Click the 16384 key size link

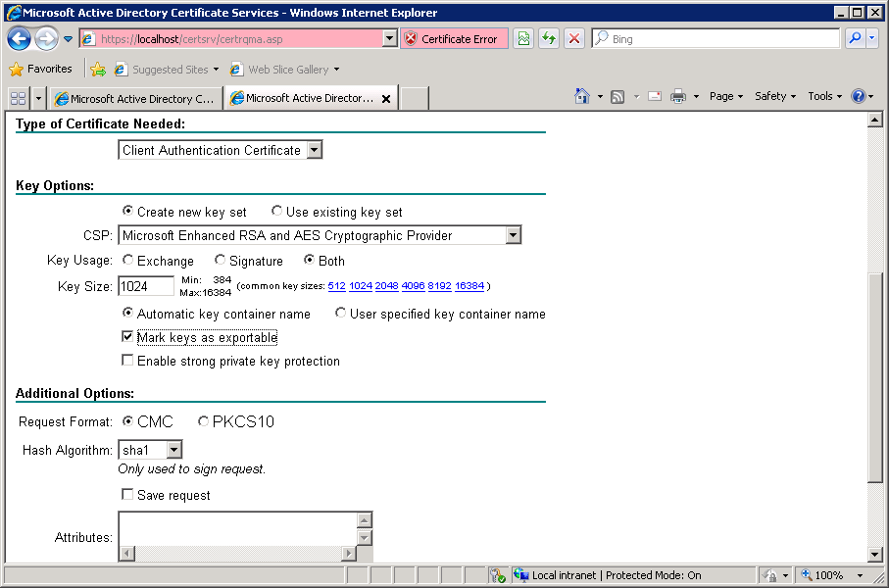(x=469, y=286)
